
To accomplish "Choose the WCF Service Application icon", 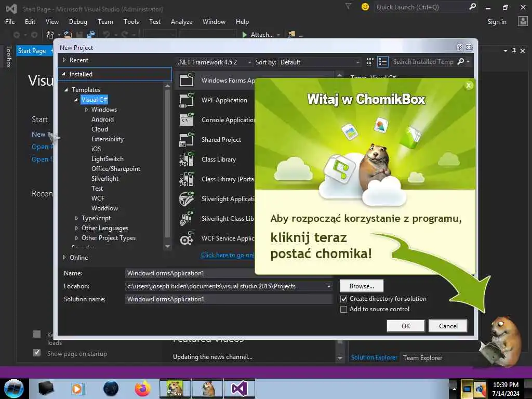I will pos(187,238).
